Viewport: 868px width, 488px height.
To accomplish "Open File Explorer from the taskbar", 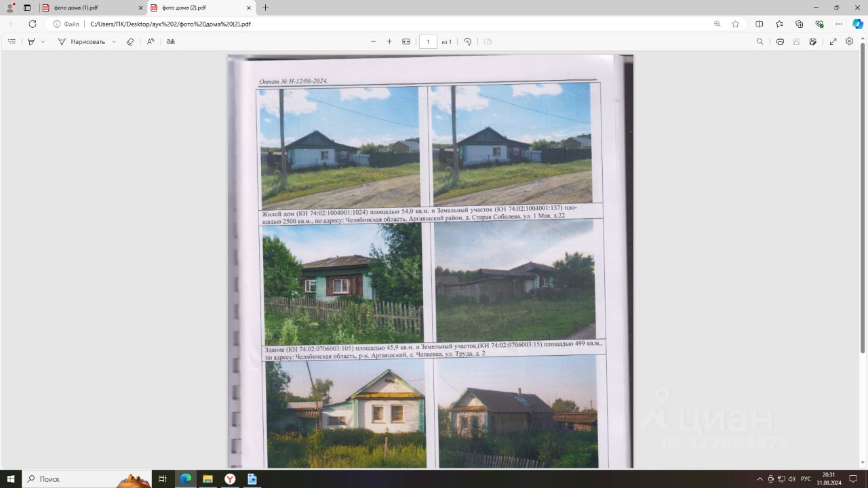I will click(208, 479).
